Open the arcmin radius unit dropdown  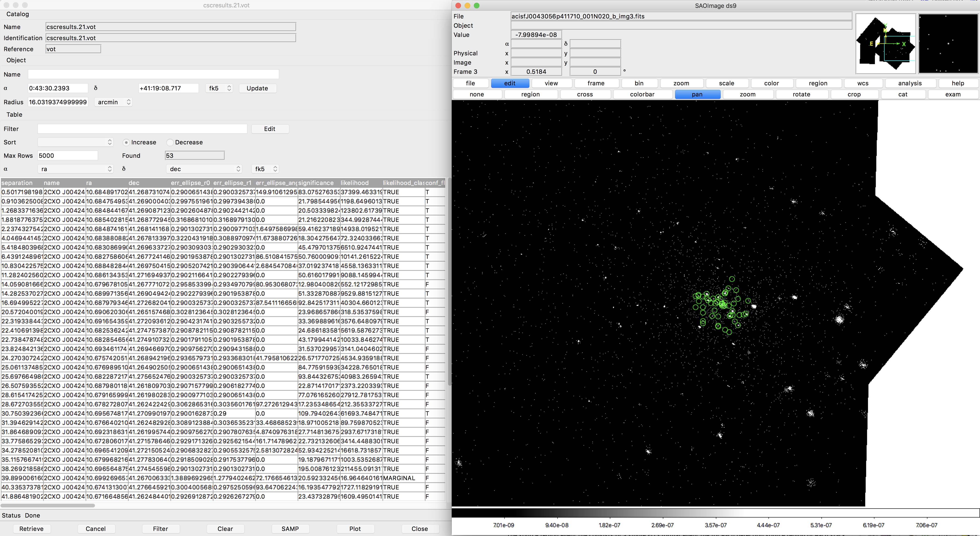pos(113,102)
